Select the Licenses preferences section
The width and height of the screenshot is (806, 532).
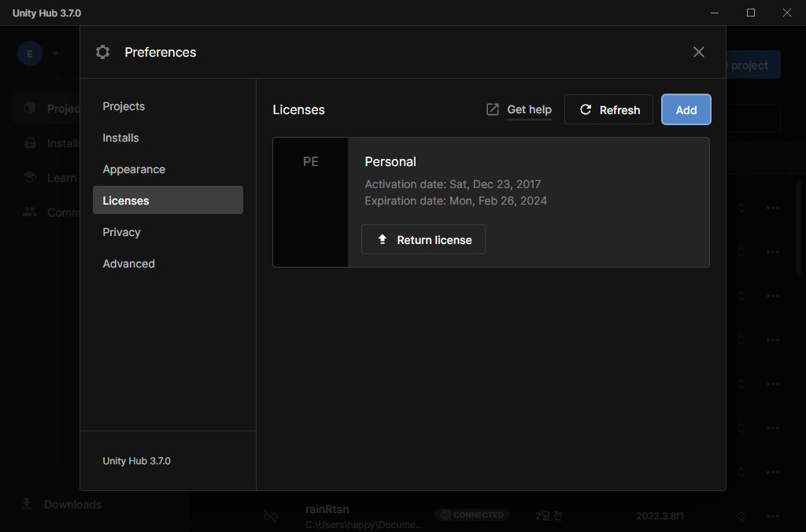pos(168,200)
